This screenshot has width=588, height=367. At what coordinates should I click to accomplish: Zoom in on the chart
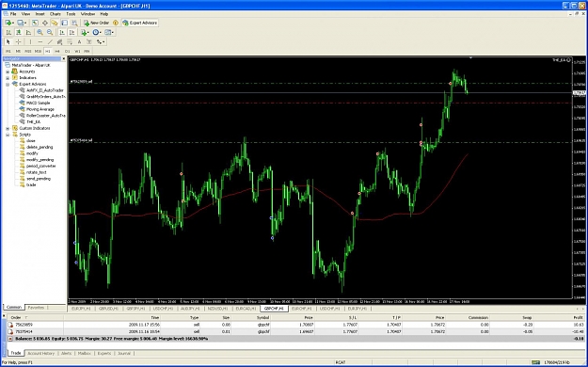(x=40, y=32)
